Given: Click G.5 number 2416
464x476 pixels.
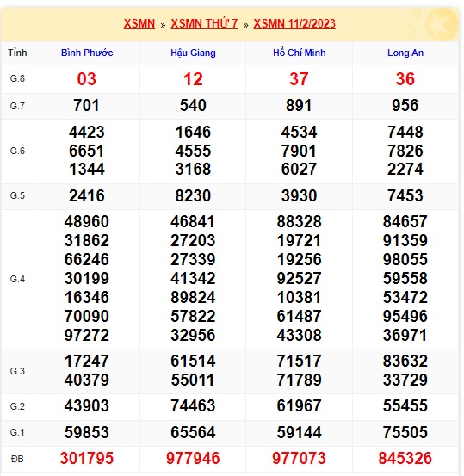Looking at the screenshot, I should pos(87,195).
